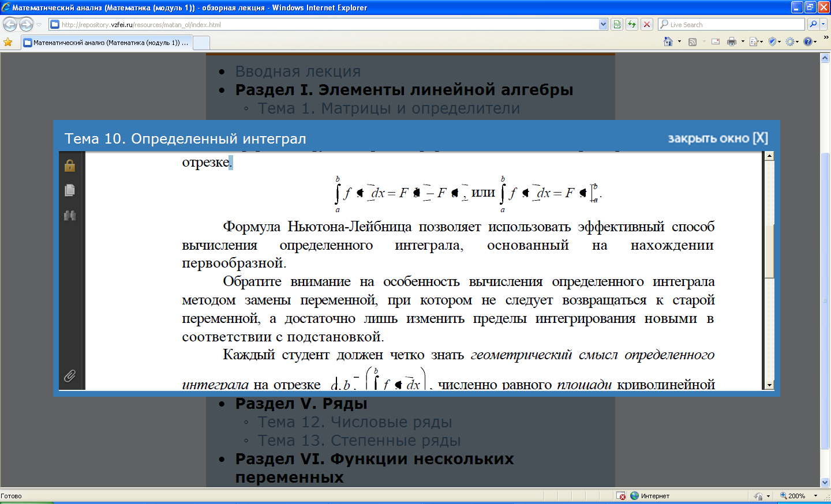Refresh the page with green arrows
Screen dimensions: 831x504
[x=632, y=24]
